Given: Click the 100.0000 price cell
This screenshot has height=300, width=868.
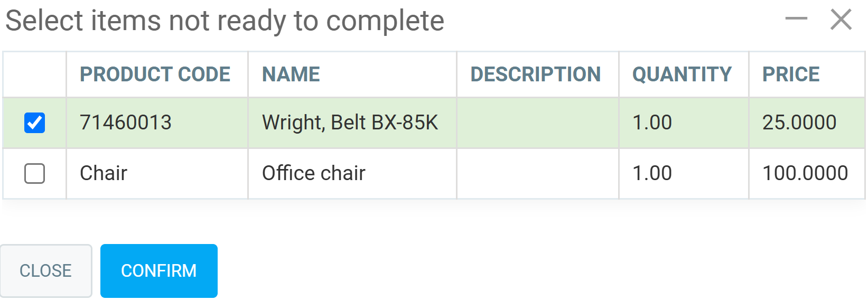Looking at the screenshot, I should [805, 174].
